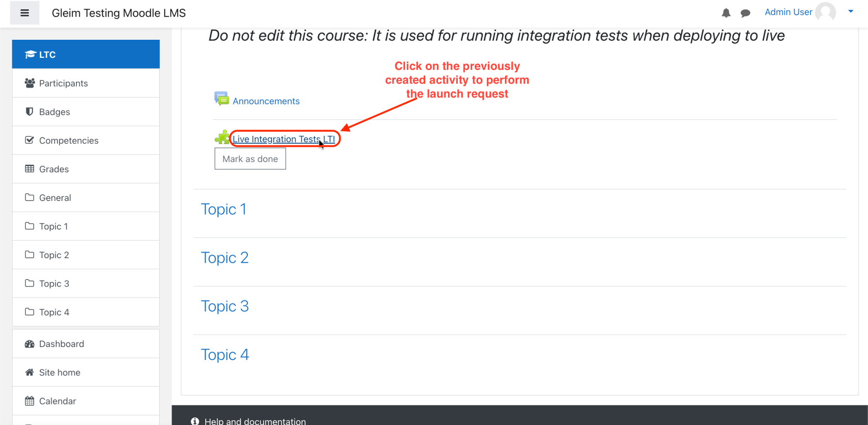Screen dimensions: 868x425
Task: Click the Dashboard gauge icon
Action: [29, 344]
